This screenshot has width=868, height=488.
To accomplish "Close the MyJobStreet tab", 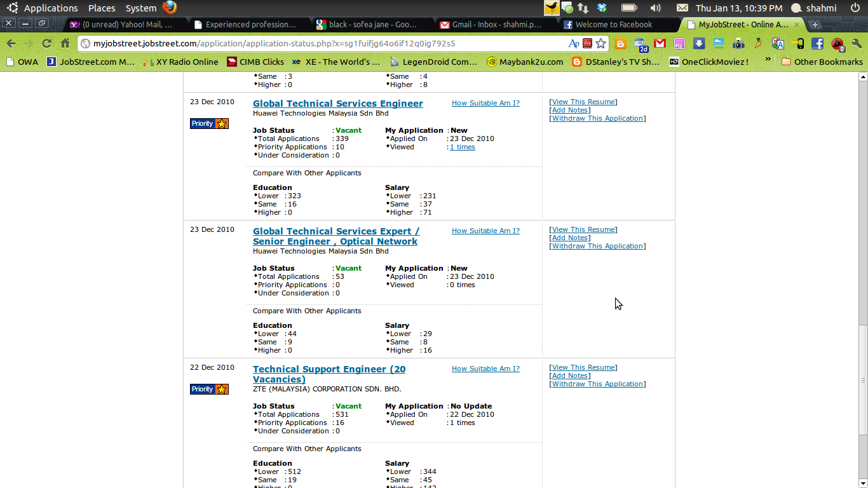I will [x=797, y=25].
